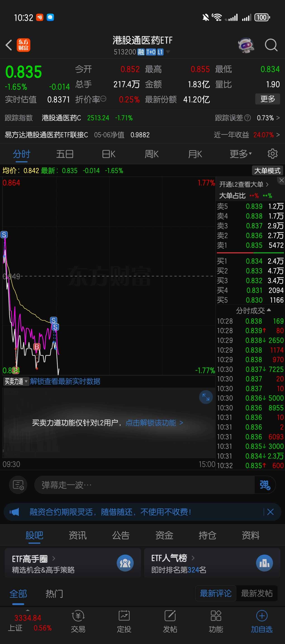Open 开通L2查看大单 link
285x644 pixels.
(x=244, y=185)
